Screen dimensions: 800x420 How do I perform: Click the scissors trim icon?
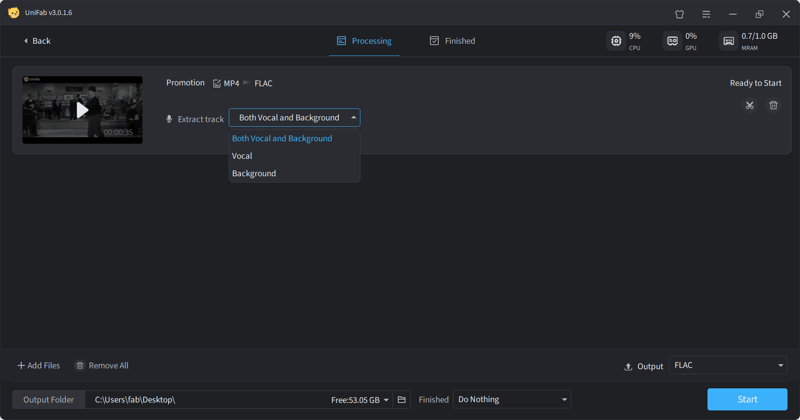point(749,105)
